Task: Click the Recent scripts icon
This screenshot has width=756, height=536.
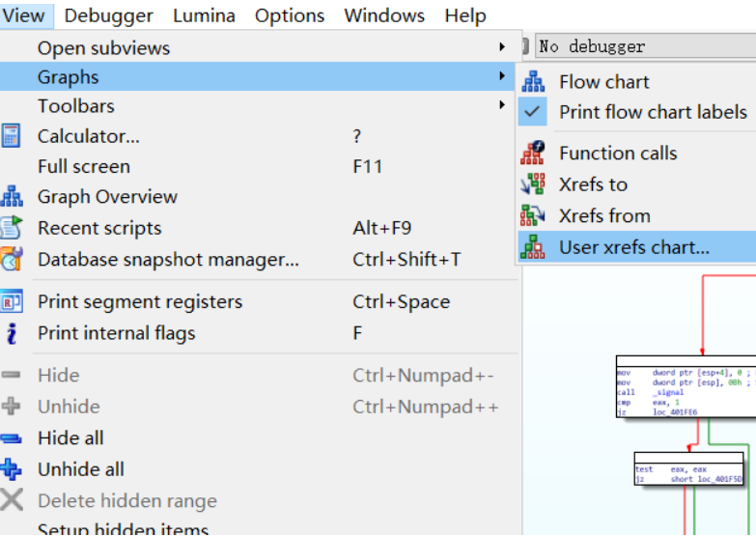Action: tap(12, 228)
